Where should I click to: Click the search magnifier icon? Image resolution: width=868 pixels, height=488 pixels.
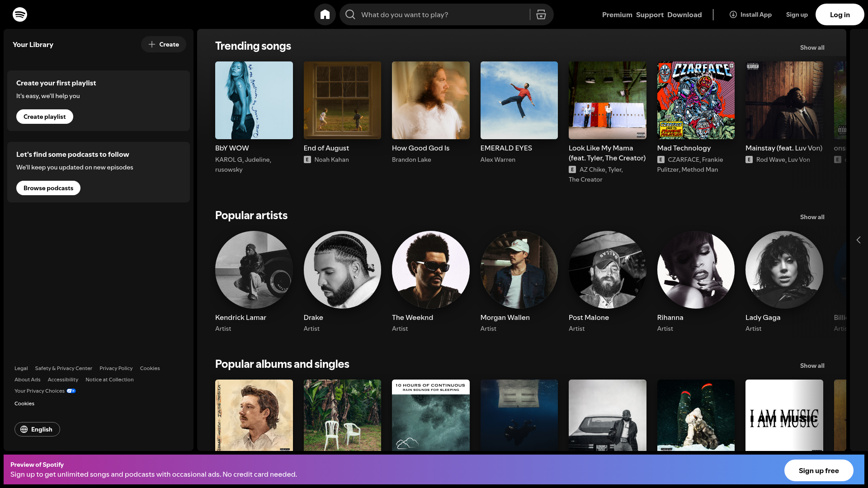350,14
